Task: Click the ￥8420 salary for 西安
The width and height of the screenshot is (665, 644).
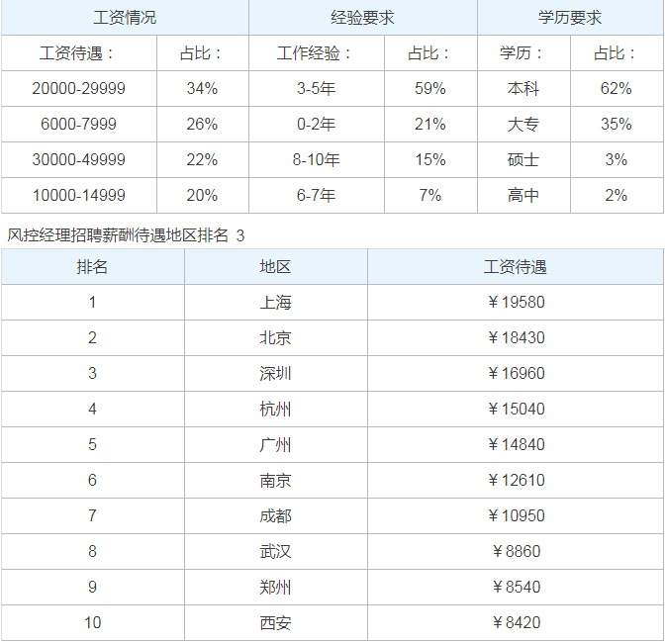Action: pyautogui.click(x=516, y=623)
